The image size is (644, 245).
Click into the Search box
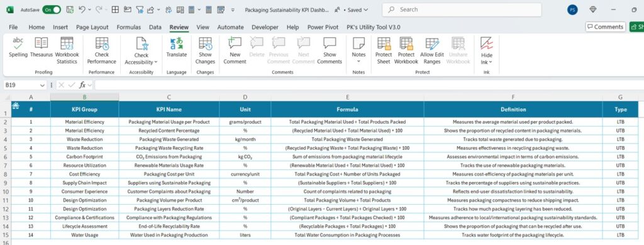point(462,9)
